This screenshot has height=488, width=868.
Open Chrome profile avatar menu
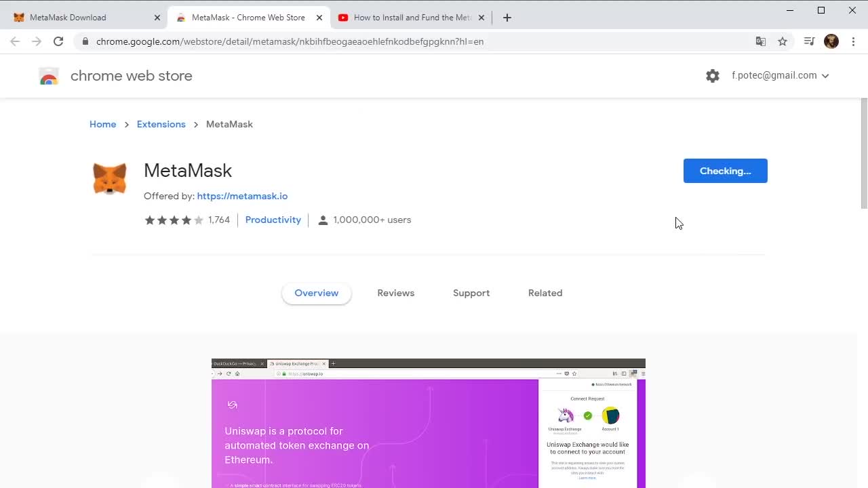[831, 41]
